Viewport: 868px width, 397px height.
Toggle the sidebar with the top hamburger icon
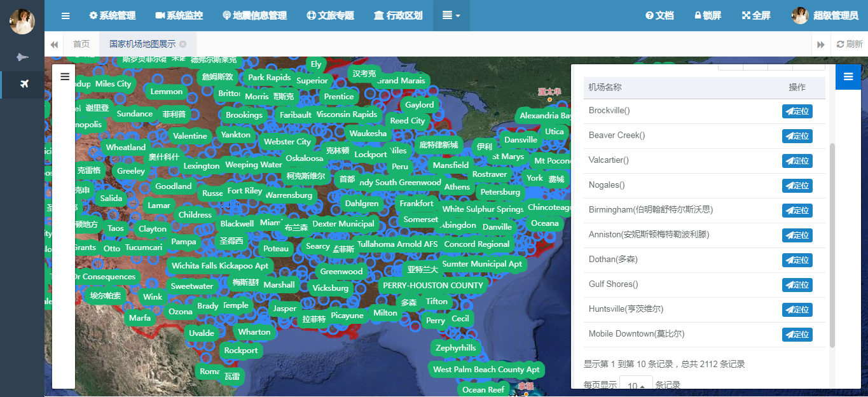[x=65, y=15]
